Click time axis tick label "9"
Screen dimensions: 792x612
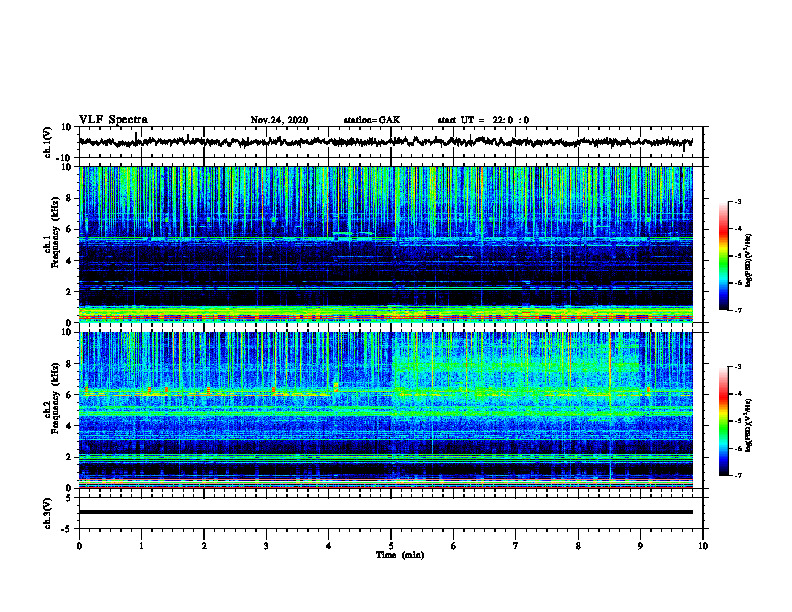(640, 546)
